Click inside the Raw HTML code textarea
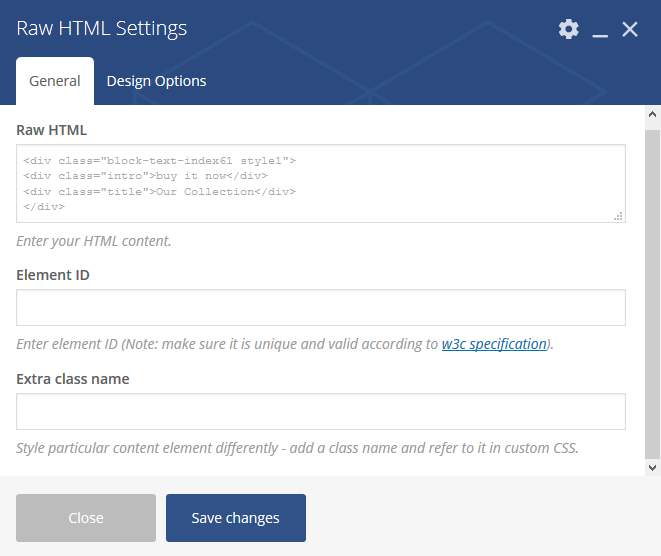 [x=321, y=183]
